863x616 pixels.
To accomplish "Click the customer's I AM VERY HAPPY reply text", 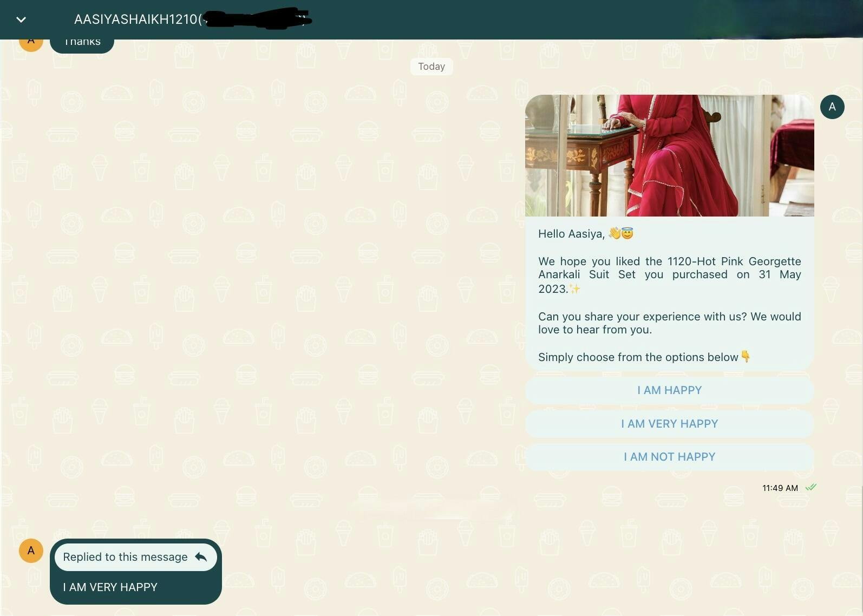I will tap(110, 587).
